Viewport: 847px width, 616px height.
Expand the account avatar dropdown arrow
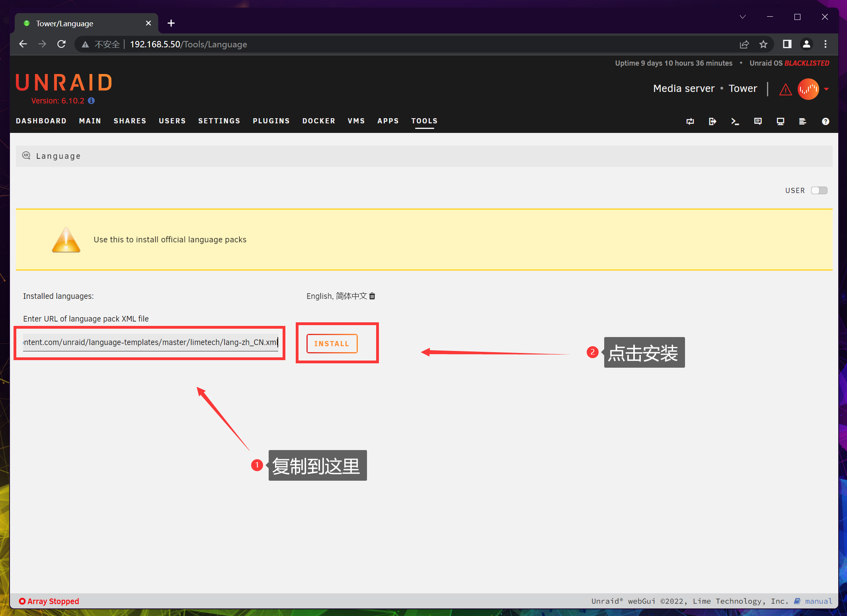pyautogui.click(x=827, y=89)
